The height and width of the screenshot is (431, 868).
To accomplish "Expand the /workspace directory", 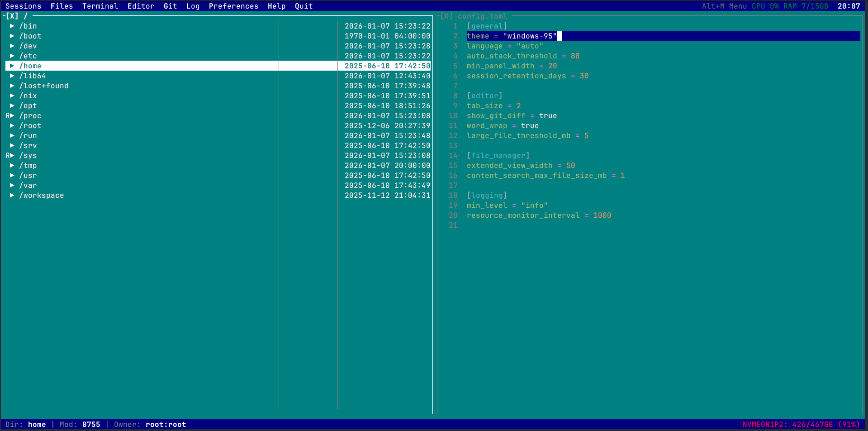I will 12,195.
